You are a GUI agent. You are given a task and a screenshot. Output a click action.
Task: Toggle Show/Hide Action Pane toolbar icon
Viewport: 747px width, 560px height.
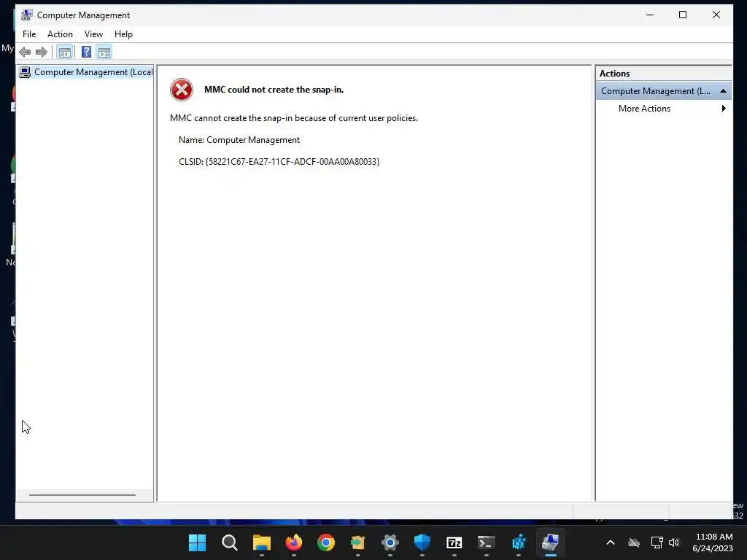(x=104, y=52)
